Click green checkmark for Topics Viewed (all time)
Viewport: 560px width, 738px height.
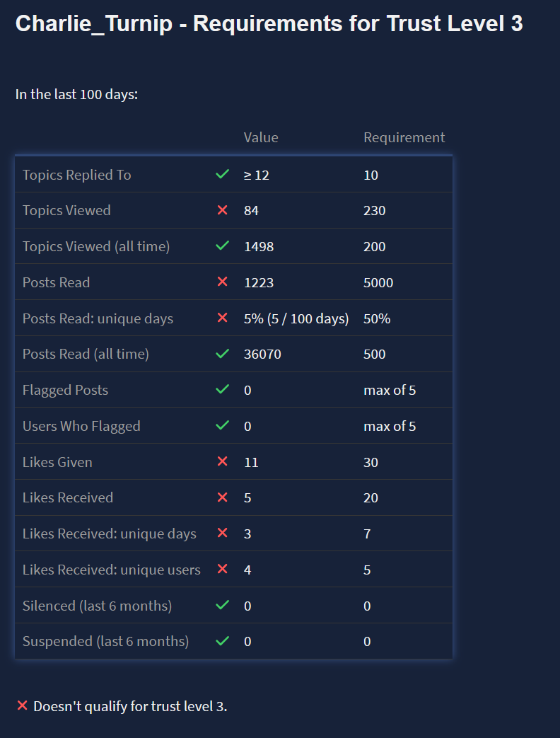(x=222, y=246)
